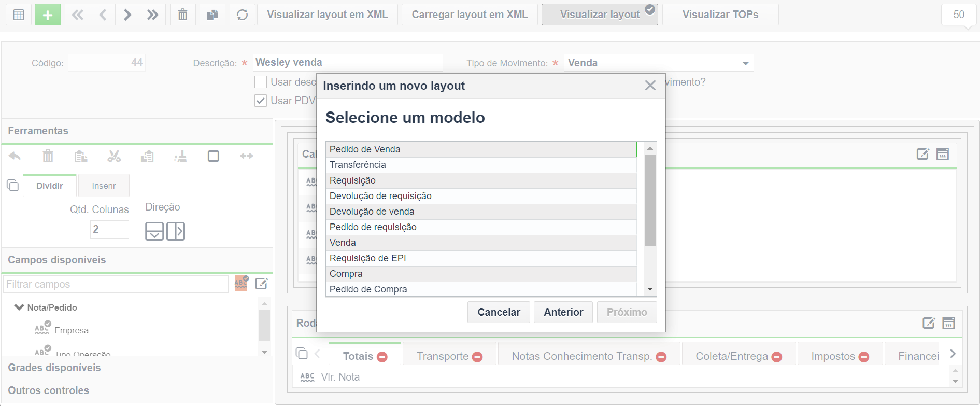Toggle Visualizar layout button
This screenshot has height=406, width=980.
click(600, 15)
